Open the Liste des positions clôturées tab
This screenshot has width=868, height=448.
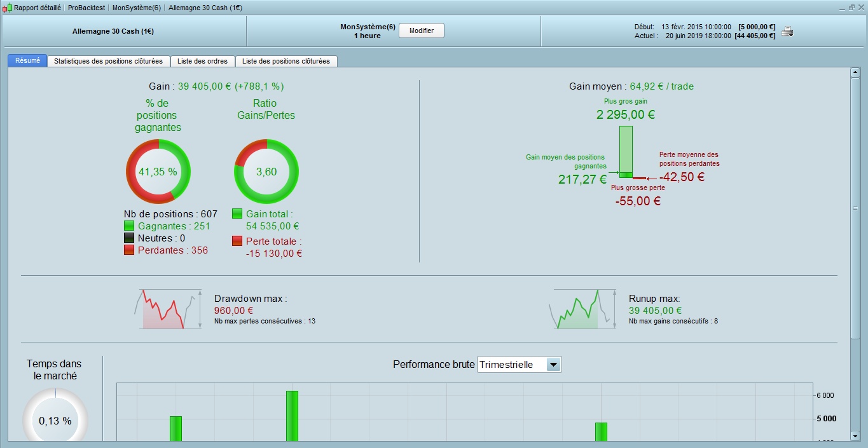click(x=286, y=61)
